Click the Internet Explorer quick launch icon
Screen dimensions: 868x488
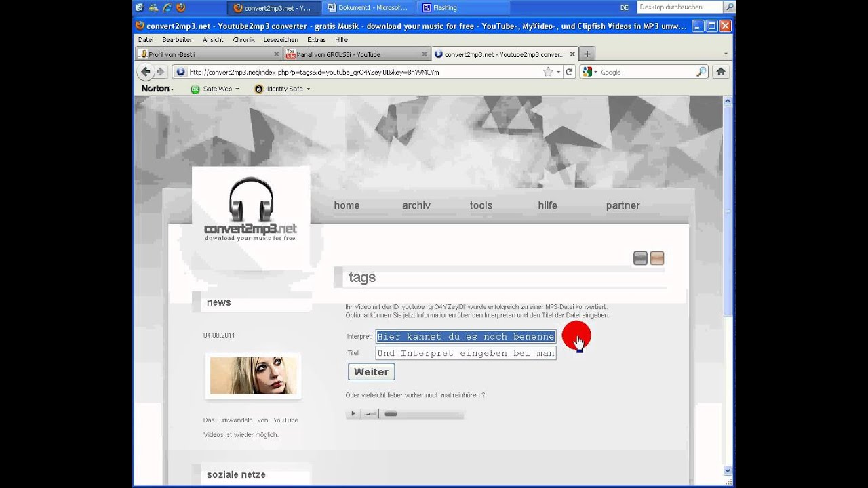pyautogui.click(x=167, y=7)
